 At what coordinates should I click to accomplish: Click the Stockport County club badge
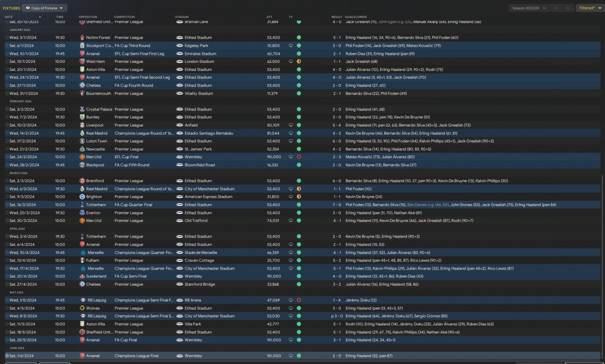(x=82, y=46)
